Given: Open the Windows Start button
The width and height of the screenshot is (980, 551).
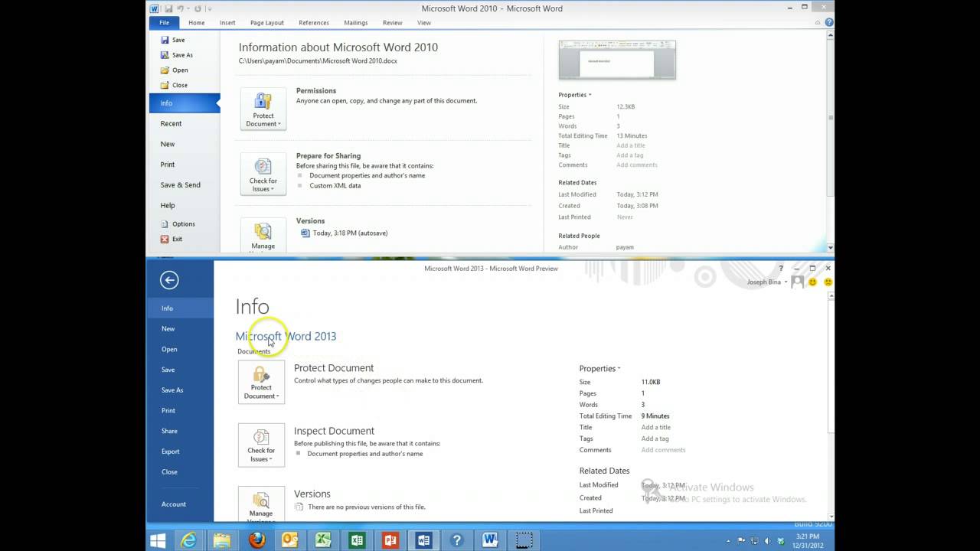Looking at the screenshot, I should (158, 541).
